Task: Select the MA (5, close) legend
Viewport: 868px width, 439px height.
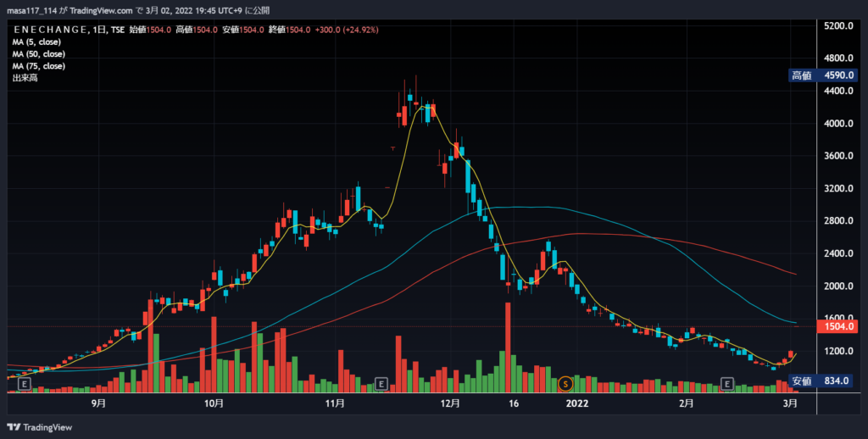Action: [36, 42]
